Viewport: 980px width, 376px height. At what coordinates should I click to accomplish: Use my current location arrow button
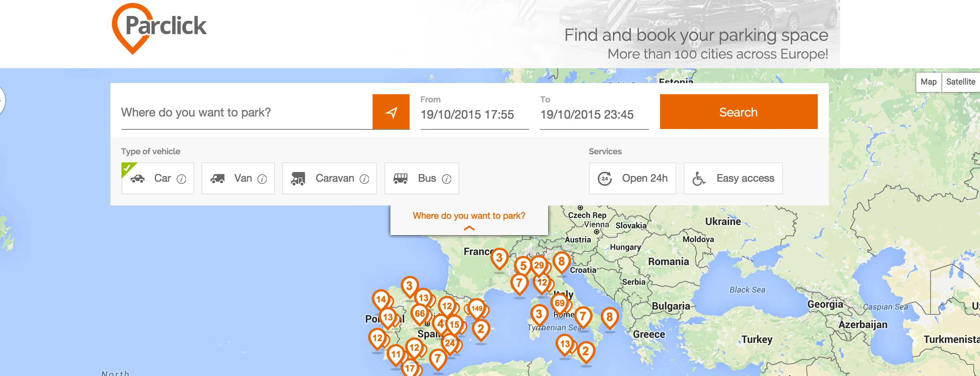click(x=391, y=112)
